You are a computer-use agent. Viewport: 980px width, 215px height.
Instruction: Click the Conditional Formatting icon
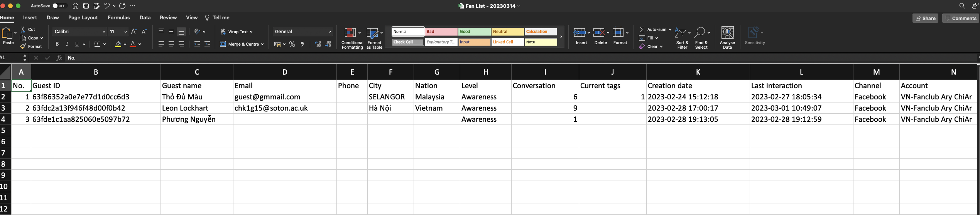[x=350, y=33]
